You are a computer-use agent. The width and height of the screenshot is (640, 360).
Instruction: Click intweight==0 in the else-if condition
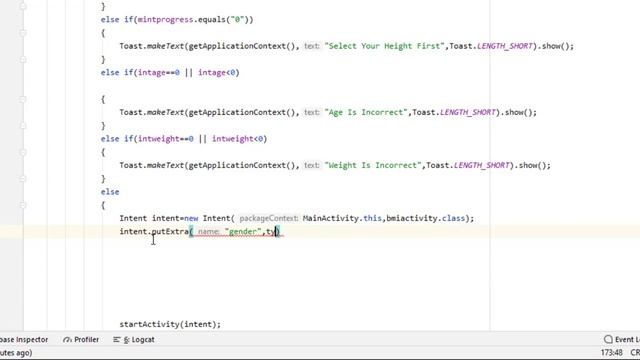coord(166,139)
